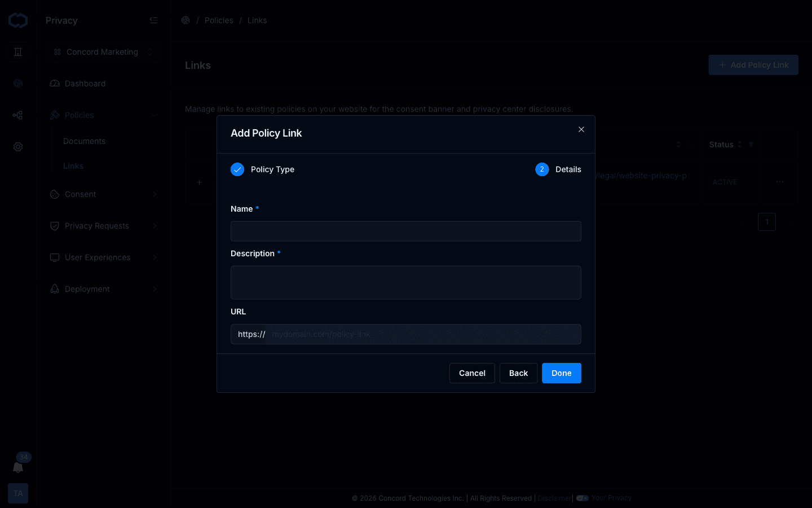
Task: Switch to the Documents page under Policies
Action: 85,141
